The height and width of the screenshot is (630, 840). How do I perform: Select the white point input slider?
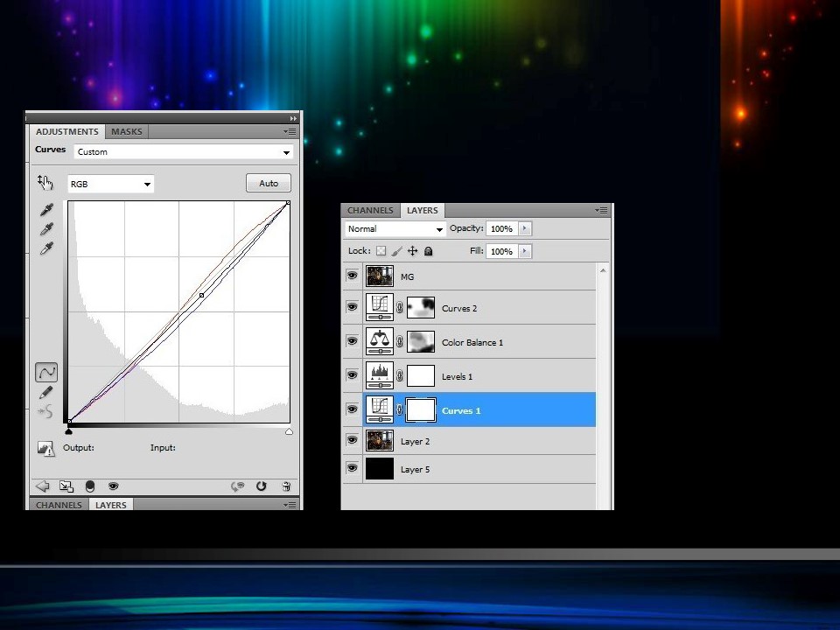pos(289,430)
